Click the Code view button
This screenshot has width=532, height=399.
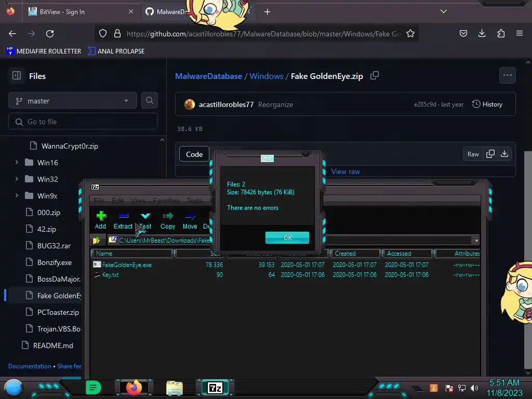(x=194, y=154)
